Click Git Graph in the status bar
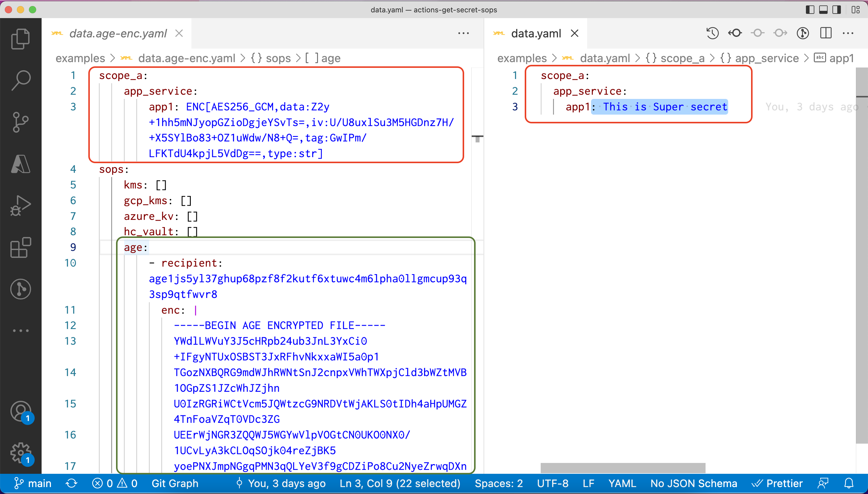The height and width of the screenshot is (494, 868). 175,483
